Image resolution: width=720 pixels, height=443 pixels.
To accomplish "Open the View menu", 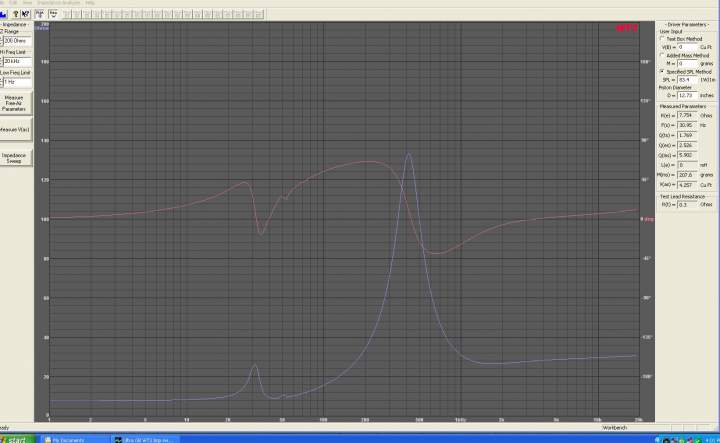I will click(27, 3).
